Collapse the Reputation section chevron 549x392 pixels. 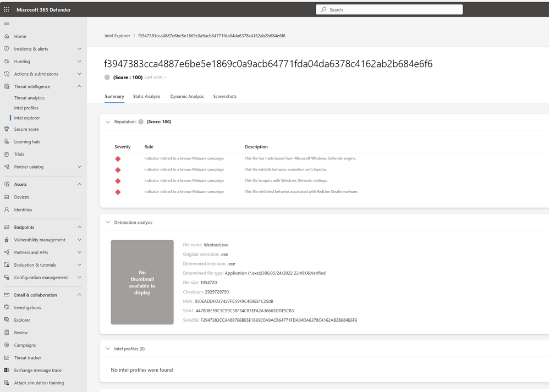[x=108, y=122]
